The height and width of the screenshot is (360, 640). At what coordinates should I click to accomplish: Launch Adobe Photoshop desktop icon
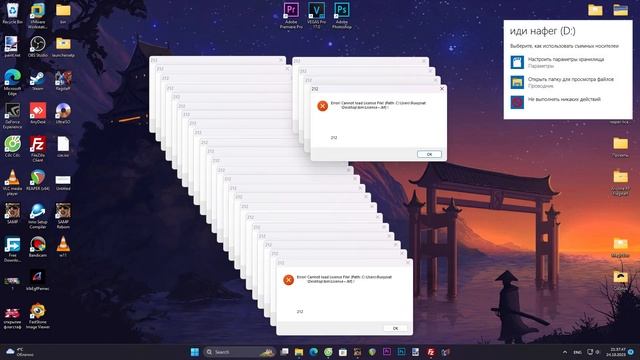pyautogui.click(x=342, y=16)
